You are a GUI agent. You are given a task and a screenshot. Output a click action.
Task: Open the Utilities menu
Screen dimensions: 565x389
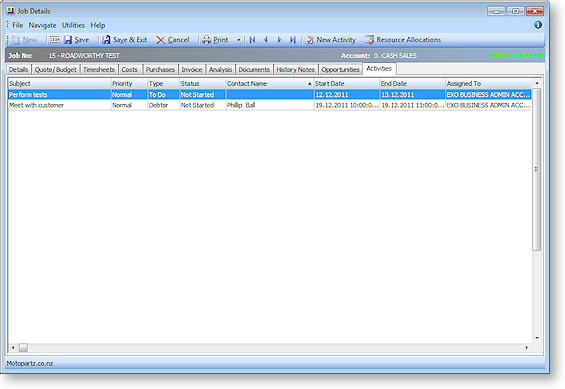click(x=73, y=25)
